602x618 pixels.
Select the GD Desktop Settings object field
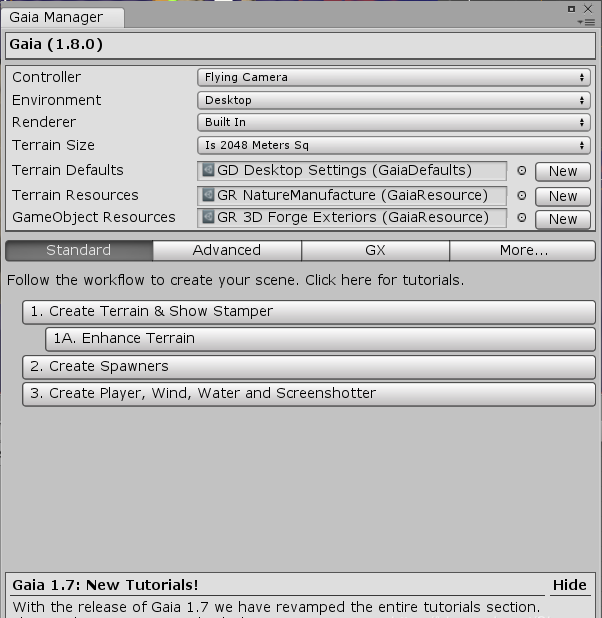(x=352, y=171)
